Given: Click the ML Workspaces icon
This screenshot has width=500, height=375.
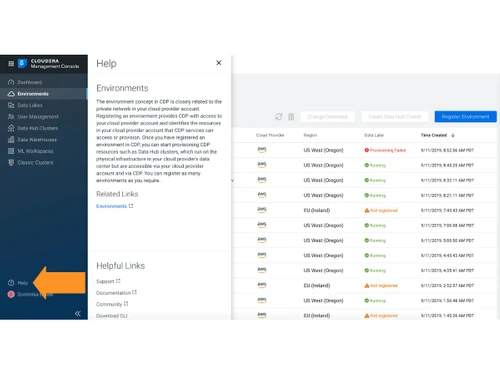Looking at the screenshot, I should coord(11,151).
